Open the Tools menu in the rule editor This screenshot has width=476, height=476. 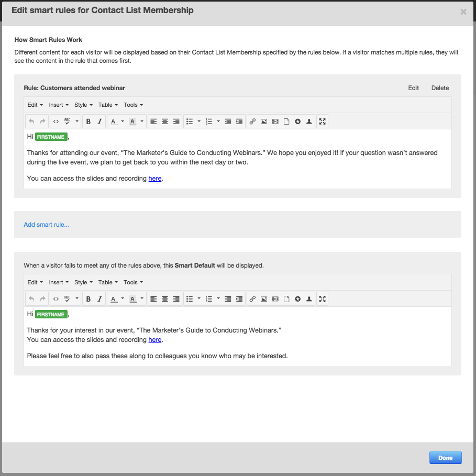pos(133,105)
